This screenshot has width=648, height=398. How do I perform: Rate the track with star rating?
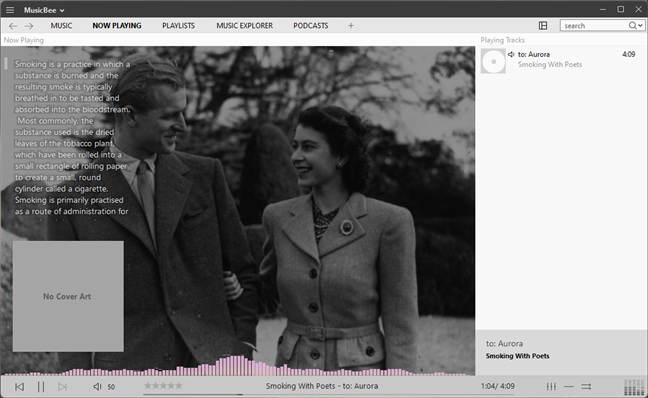coord(163,386)
